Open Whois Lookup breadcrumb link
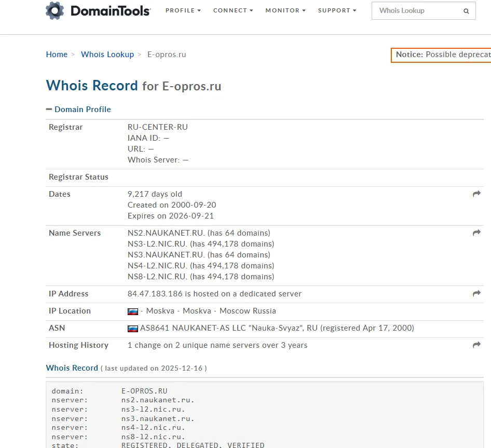The width and height of the screenshot is (491, 448). (107, 55)
